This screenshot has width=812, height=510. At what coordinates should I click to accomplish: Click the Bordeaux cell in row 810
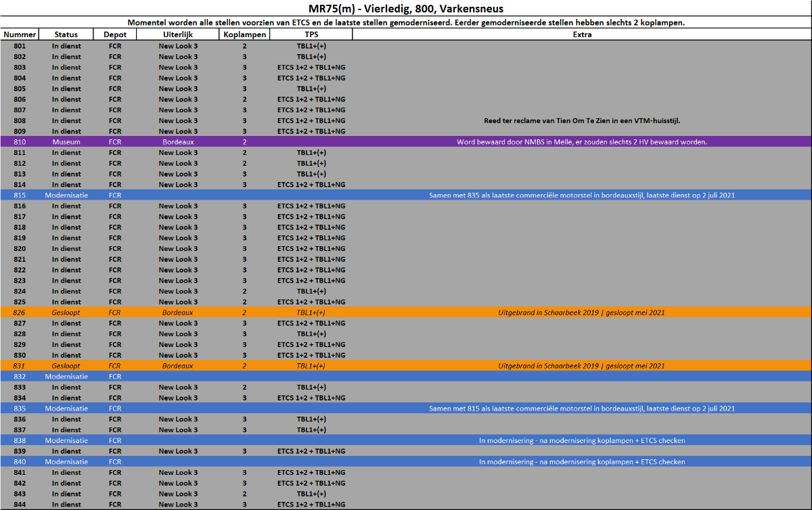tap(178, 142)
